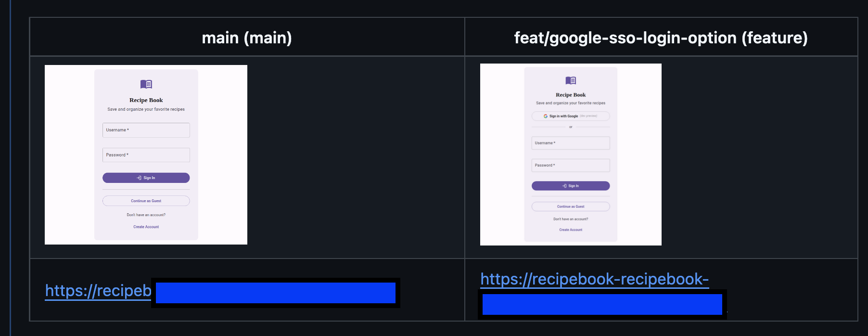This screenshot has height=336, width=868.
Task: Select the Sign in with Google option
Action: 570,116
